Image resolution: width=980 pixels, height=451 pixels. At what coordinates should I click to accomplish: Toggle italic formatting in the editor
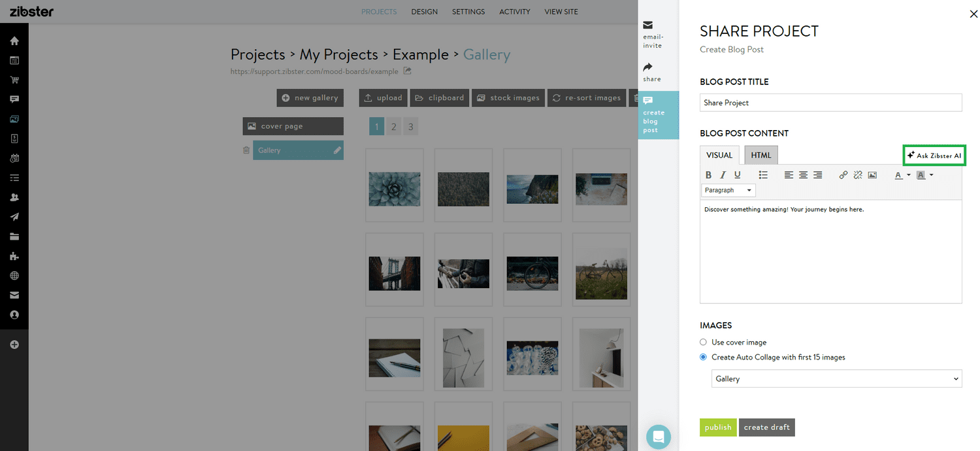click(x=723, y=175)
